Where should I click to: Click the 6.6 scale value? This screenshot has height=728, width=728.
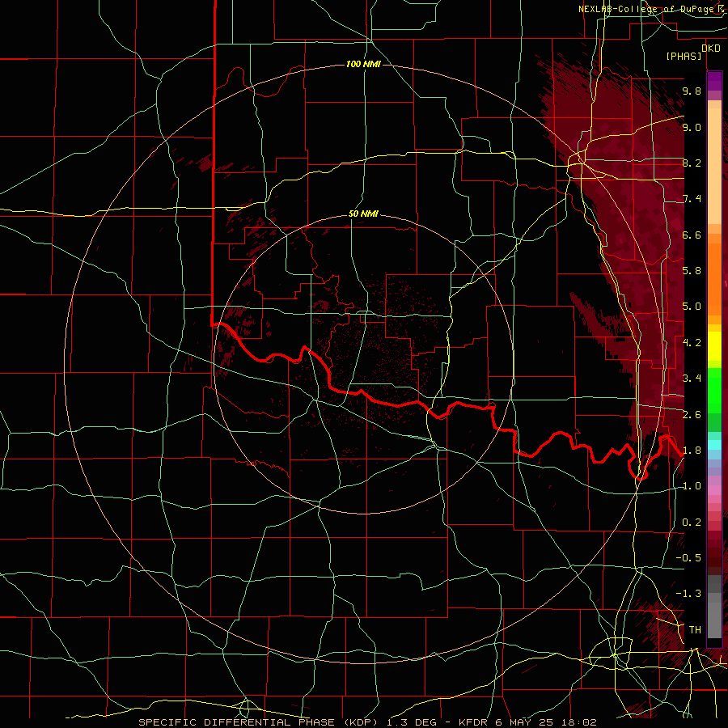point(692,235)
